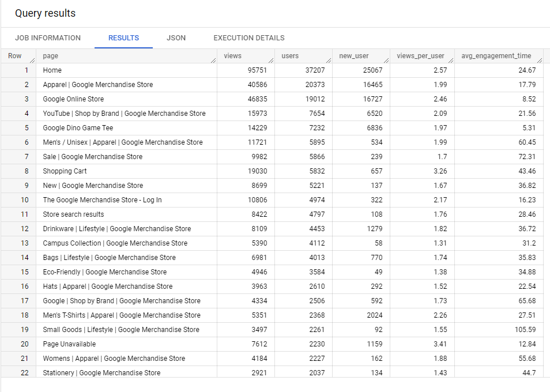Select 'Campus Collection' page cell
The height and width of the screenshot is (392, 550).
127,243
